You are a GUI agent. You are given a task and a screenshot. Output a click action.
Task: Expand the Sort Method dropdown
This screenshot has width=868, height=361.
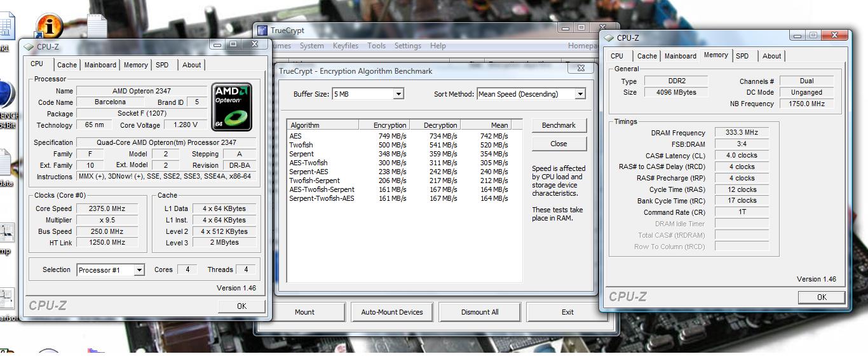[580, 94]
